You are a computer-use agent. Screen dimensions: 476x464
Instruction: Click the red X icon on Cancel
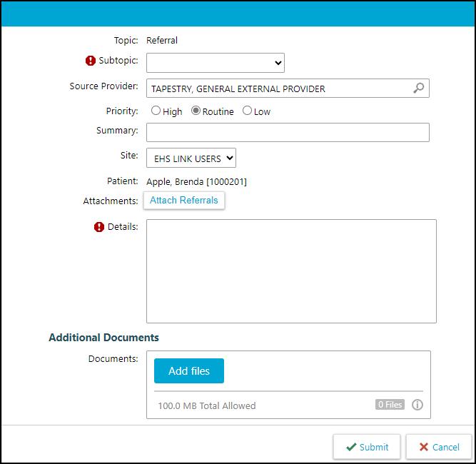[x=423, y=447]
